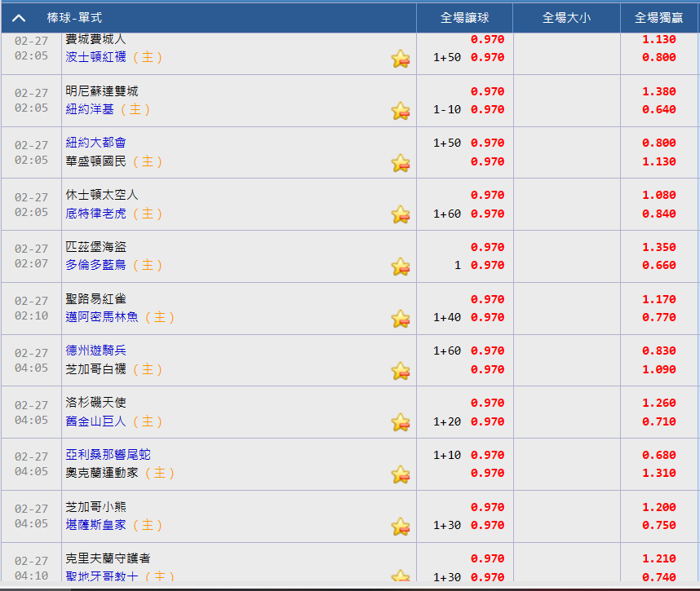
Task: Click the 02:07 start time of 匹茲堡海盜 game
Action: 31,263
